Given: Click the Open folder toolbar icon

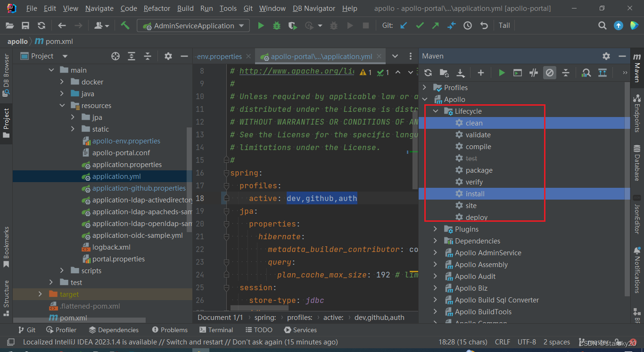Looking at the screenshot, I should (x=10, y=25).
